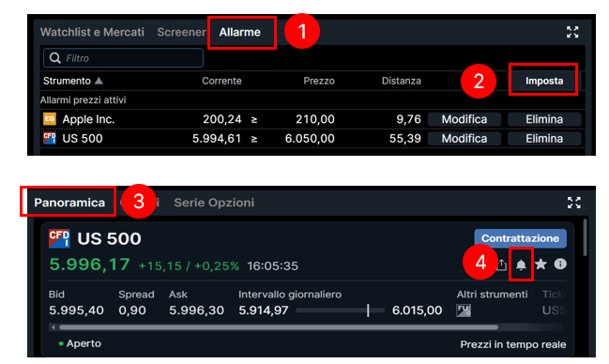This screenshot has width=609, height=364.
Task: Click the timestamp 16:05:35
Action: pyautogui.click(x=273, y=266)
